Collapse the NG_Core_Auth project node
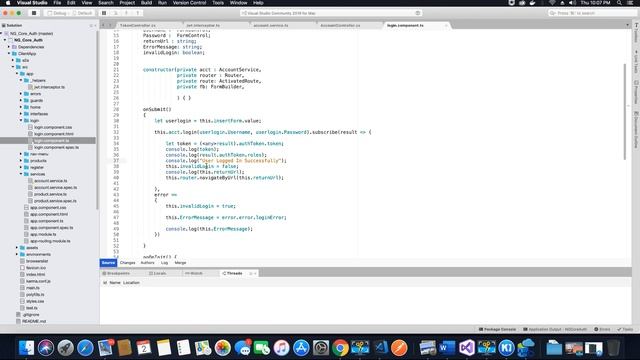This screenshot has height=360, width=640. click(x=5, y=40)
